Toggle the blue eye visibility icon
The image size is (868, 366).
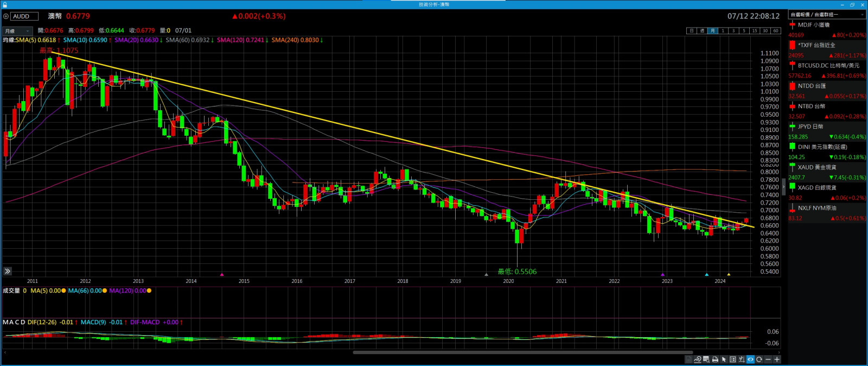750,359
